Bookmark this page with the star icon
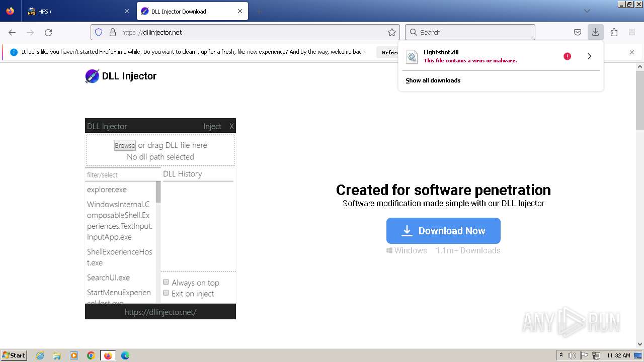Viewport: 644px width, 362px height. pyautogui.click(x=392, y=32)
